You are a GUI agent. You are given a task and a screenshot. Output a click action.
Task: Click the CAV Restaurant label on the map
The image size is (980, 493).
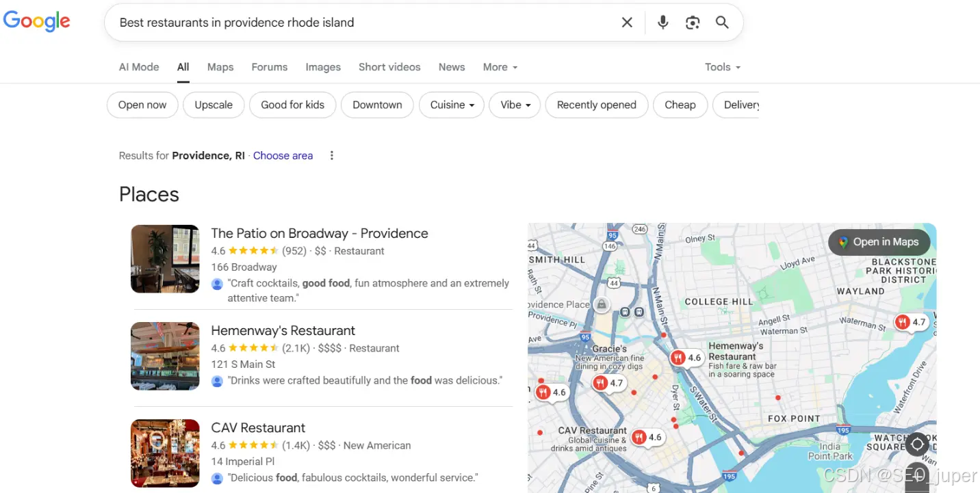593,431
